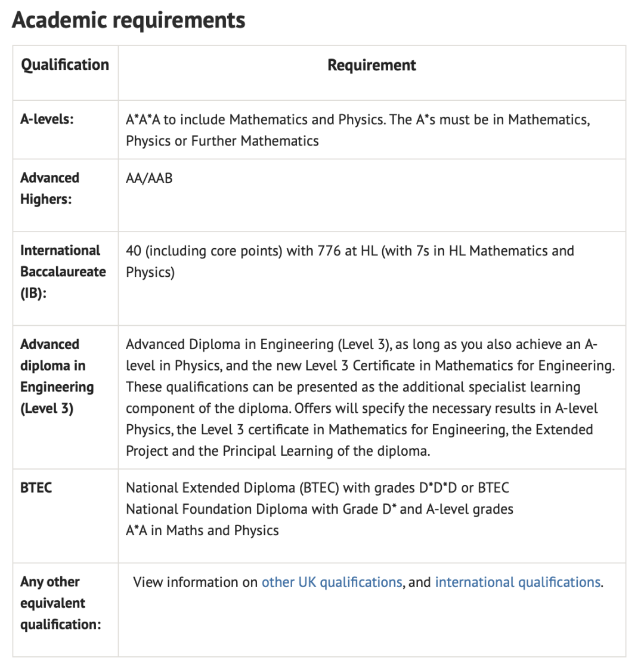
Task: Select Advanced diploma in Engineering label
Action: point(57,376)
